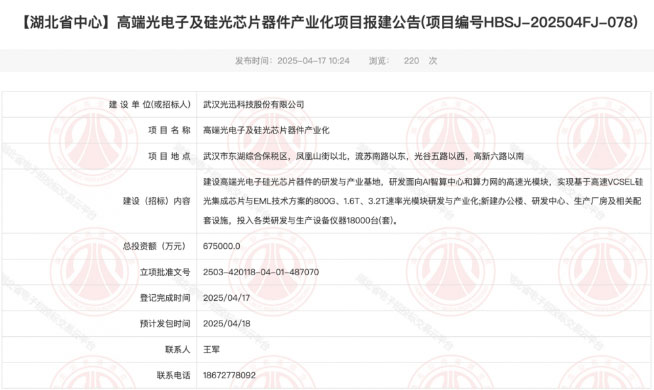Click the 联系电话 label cell
Screen dimensions: 654x390
(x=100, y=375)
